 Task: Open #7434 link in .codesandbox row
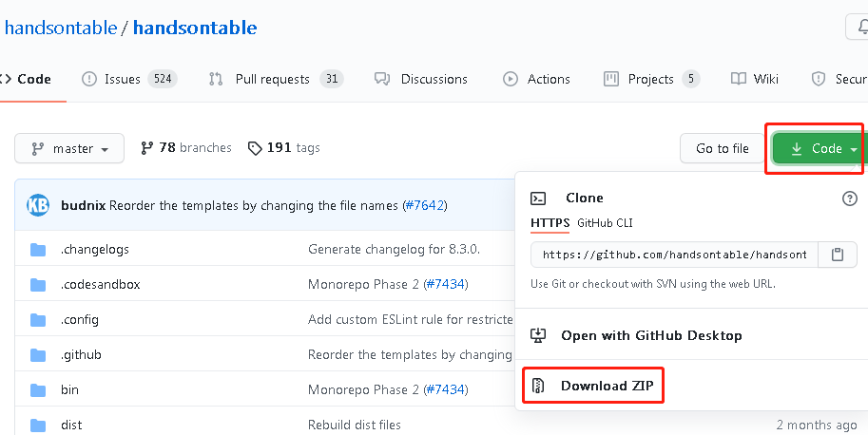pyautogui.click(x=446, y=284)
